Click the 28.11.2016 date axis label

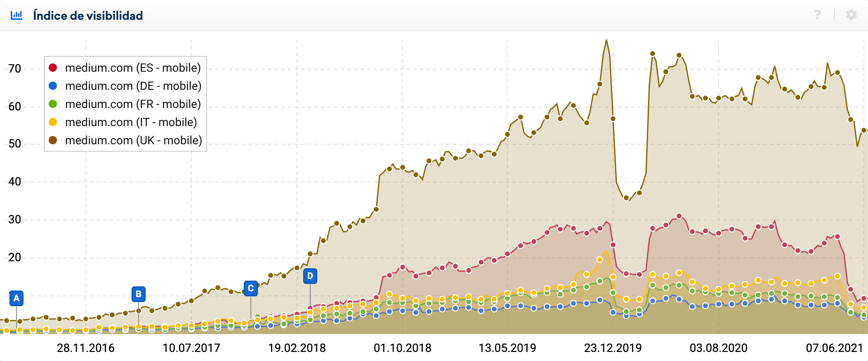86,348
